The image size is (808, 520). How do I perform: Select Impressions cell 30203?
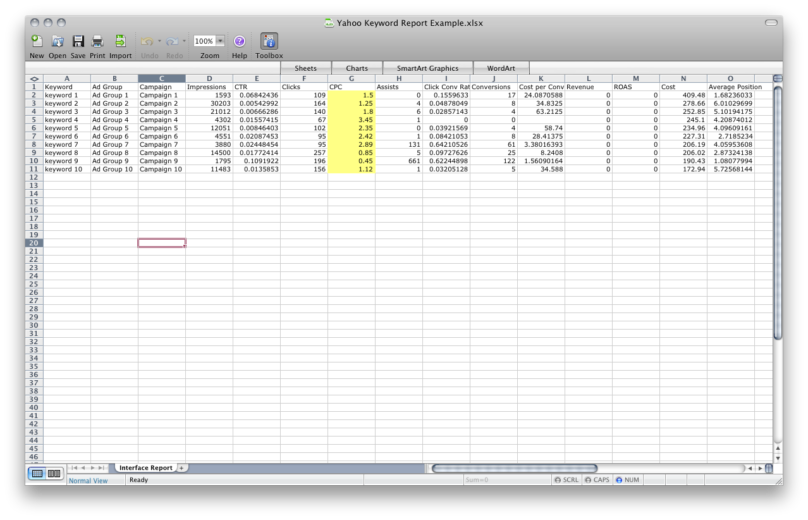pyautogui.click(x=209, y=103)
